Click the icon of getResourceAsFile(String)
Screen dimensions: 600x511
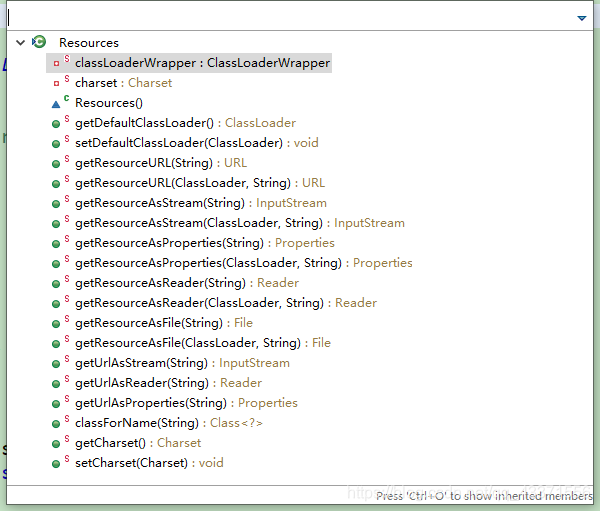point(56,324)
